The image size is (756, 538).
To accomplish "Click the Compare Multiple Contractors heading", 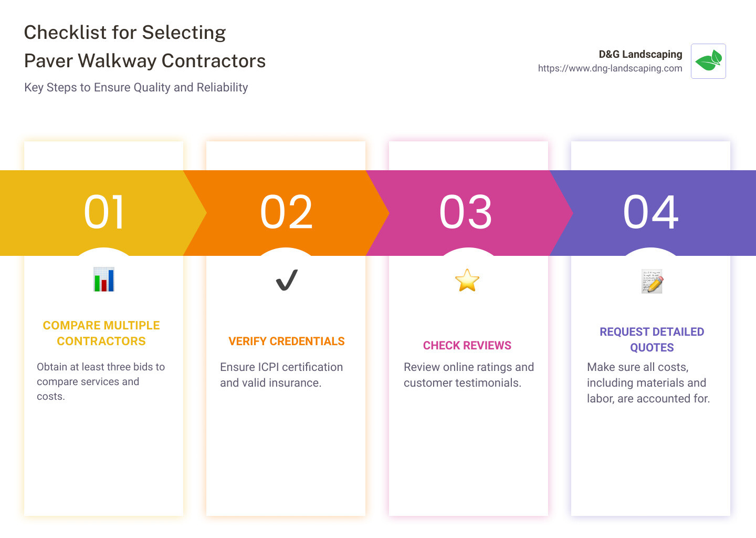I will click(x=101, y=333).
